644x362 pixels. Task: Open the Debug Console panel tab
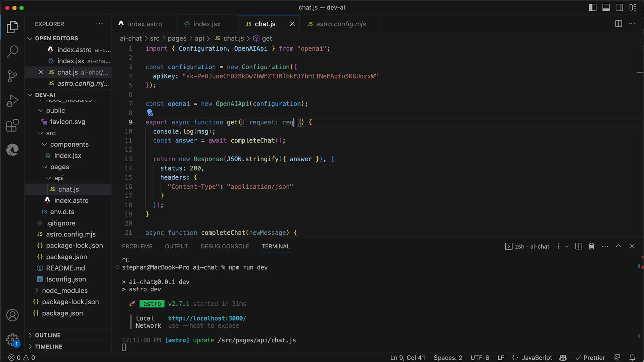pyautogui.click(x=225, y=246)
